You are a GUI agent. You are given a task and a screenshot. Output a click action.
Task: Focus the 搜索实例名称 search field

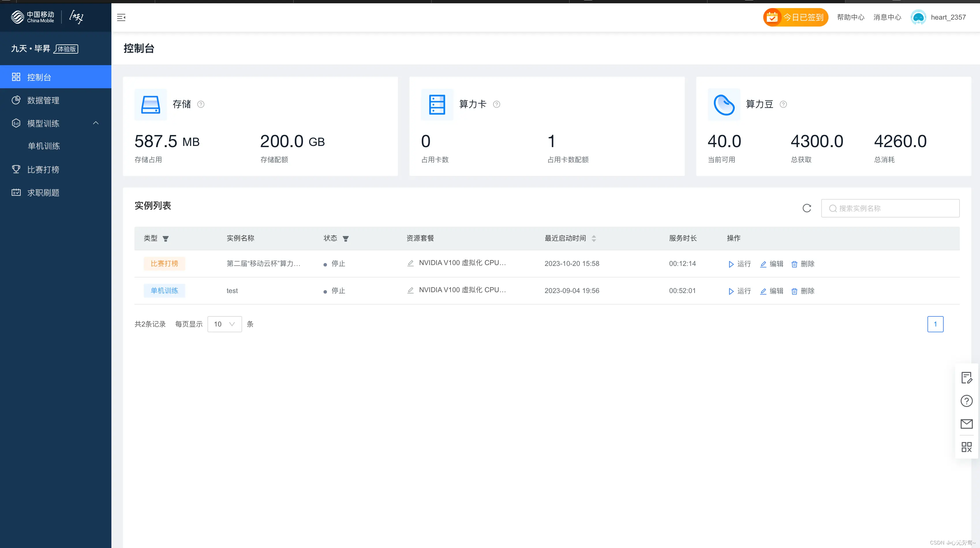(x=890, y=208)
